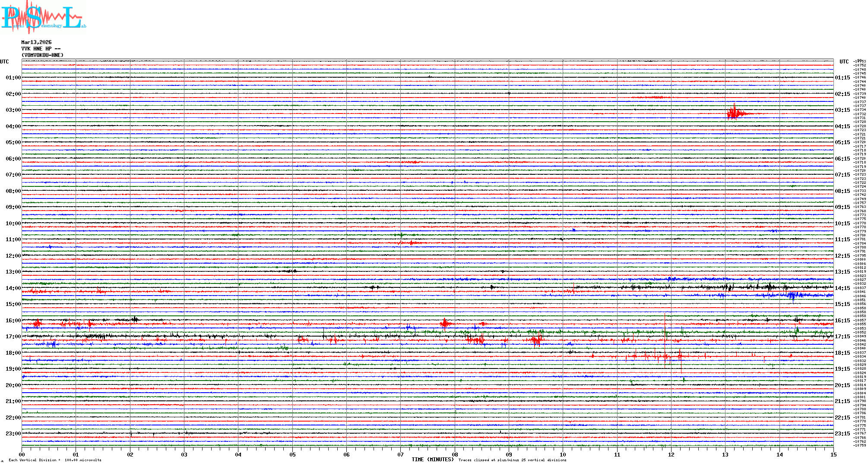
Task: Click the Mar13,2026 date label
Action: [36, 42]
